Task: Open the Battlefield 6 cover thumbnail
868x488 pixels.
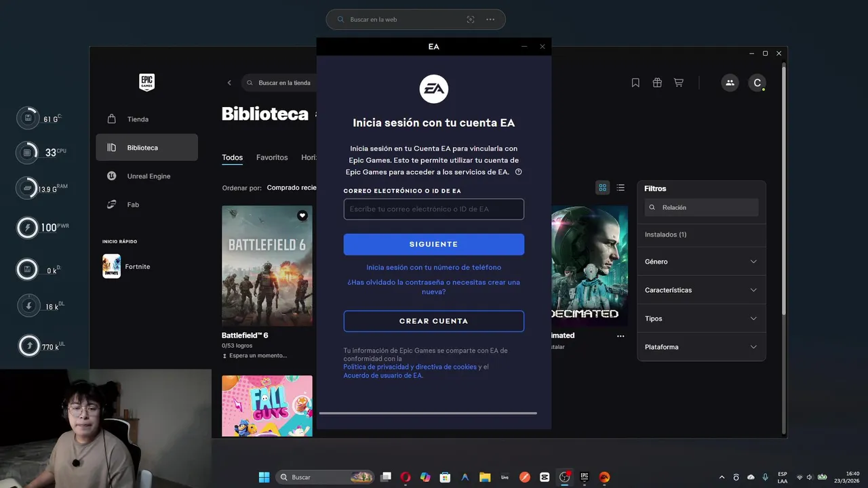Action: pos(267,266)
